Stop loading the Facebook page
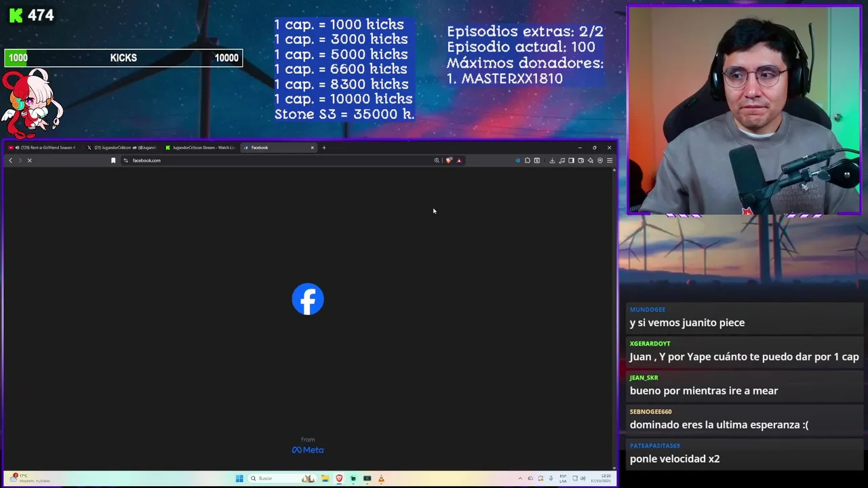This screenshot has width=868, height=488. 29,161
